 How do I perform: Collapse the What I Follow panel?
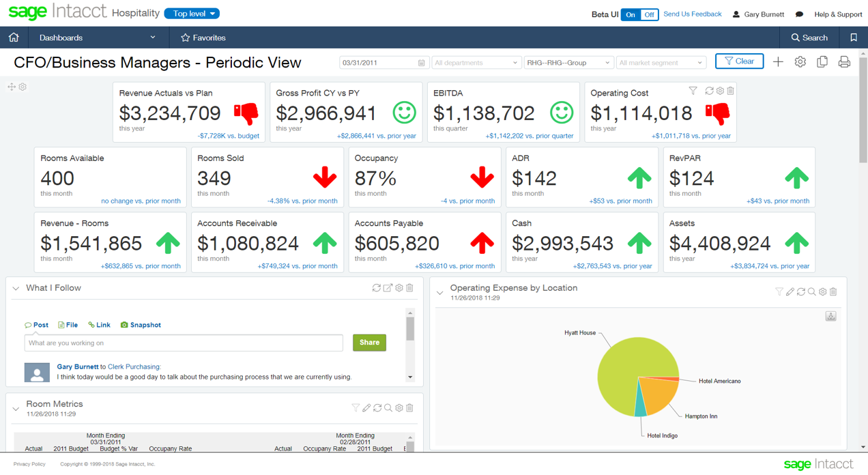(16, 289)
